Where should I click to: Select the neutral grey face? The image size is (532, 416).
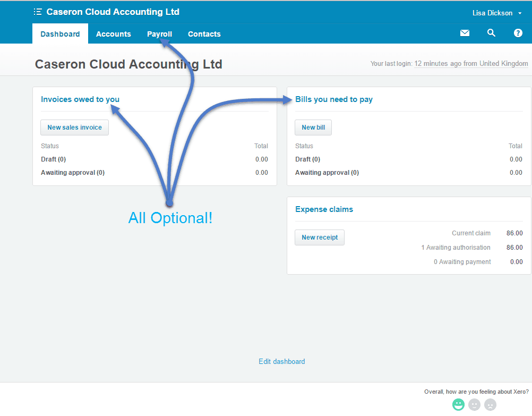(x=474, y=404)
